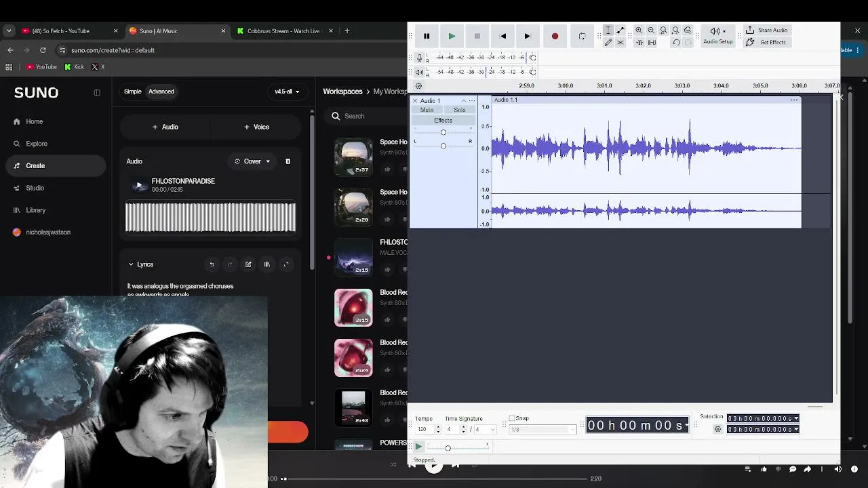Select the Envelope tool in Audacity
The height and width of the screenshot is (488, 868).
coord(620,30)
